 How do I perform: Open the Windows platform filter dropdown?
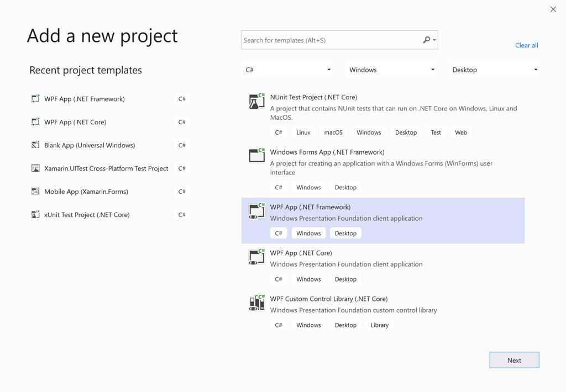pyautogui.click(x=391, y=69)
